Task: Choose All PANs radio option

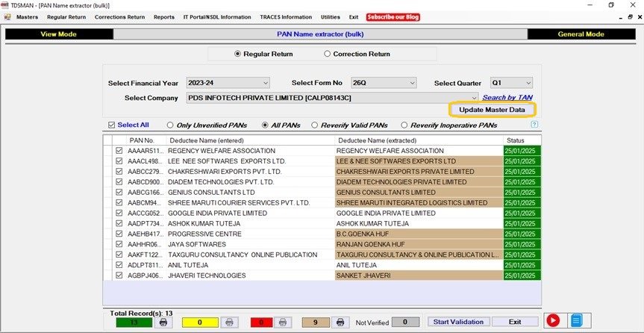Action: pyautogui.click(x=265, y=125)
